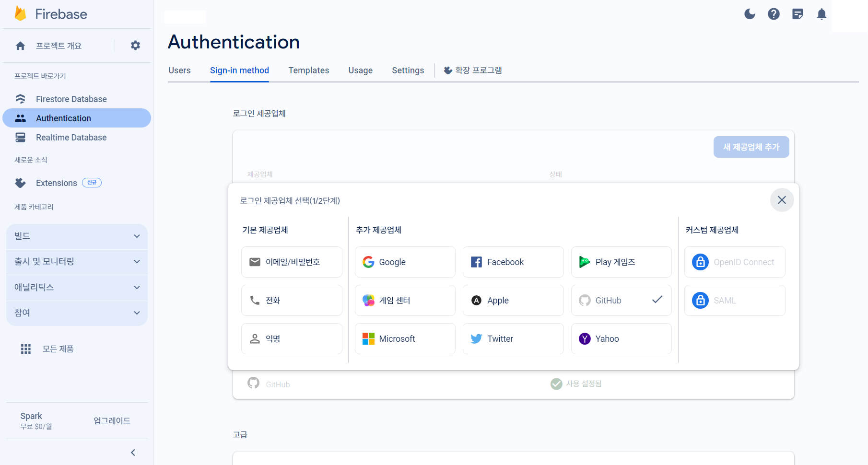This screenshot has width=868, height=465.
Task: Choose Play Games provider
Action: (621, 262)
